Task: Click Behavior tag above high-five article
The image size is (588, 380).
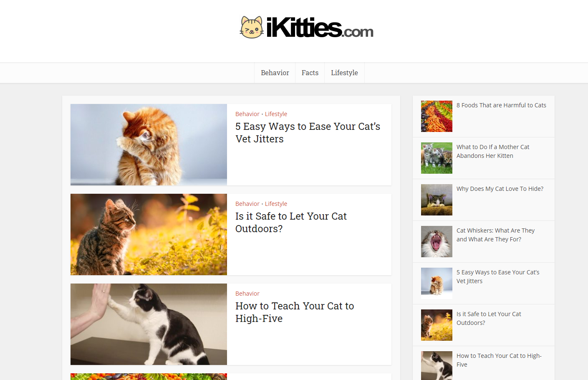Action: click(x=247, y=294)
